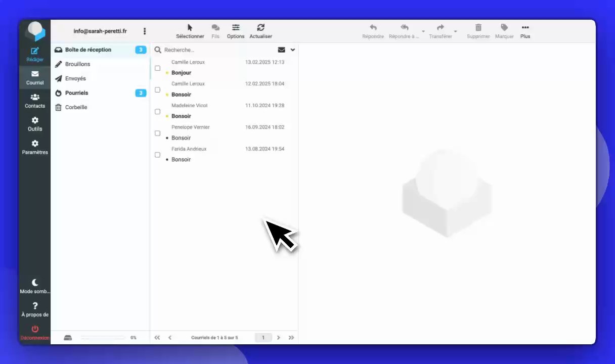Open the Corbeille folder
This screenshot has width=615, height=364.
pos(100,107)
